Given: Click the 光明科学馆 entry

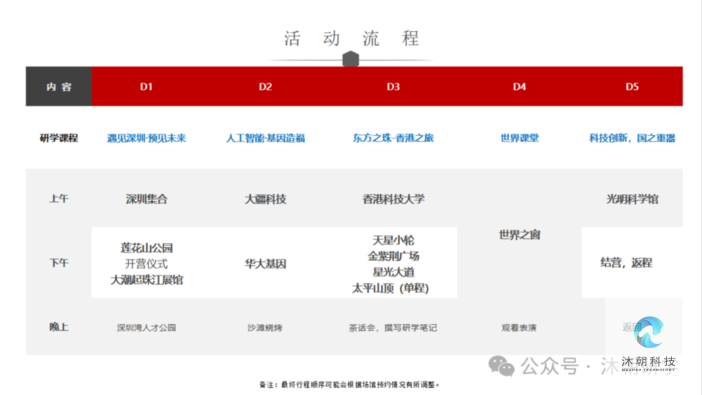Looking at the screenshot, I should (x=632, y=199).
